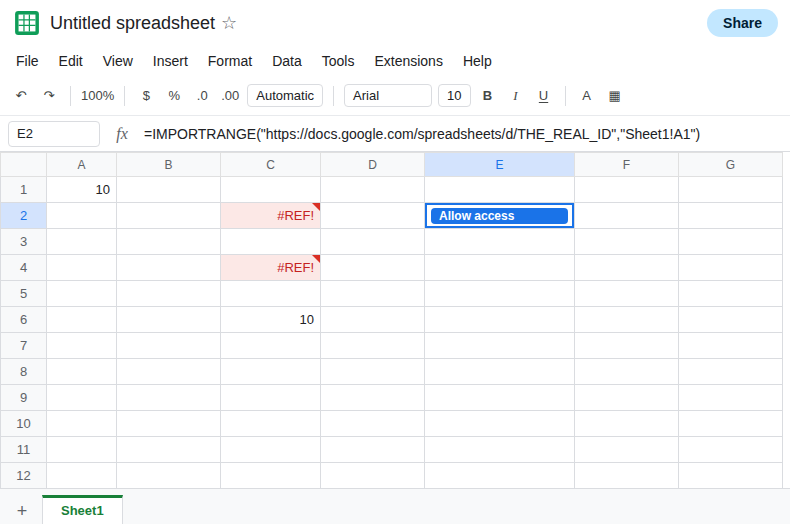The height and width of the screenshot is (524, 790).
Task: Select row 1 header
Action: tap(23, 190)
